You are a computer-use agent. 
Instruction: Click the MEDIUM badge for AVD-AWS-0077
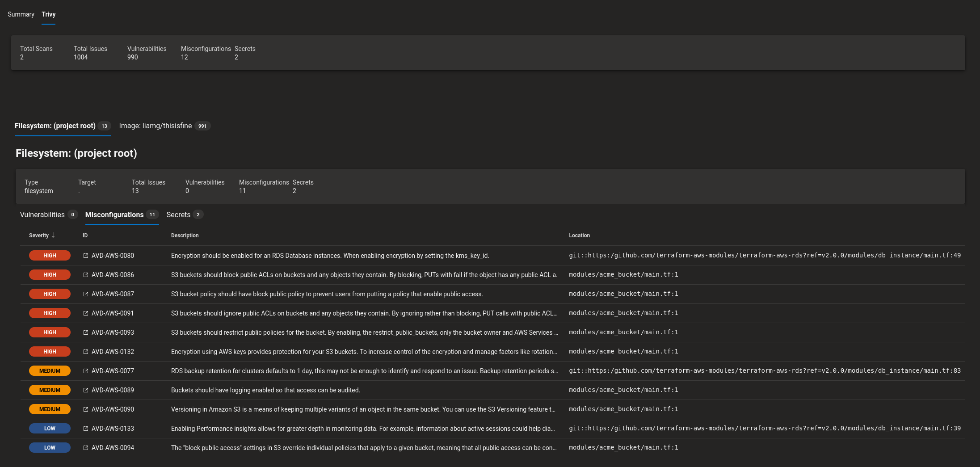(50, 371)
